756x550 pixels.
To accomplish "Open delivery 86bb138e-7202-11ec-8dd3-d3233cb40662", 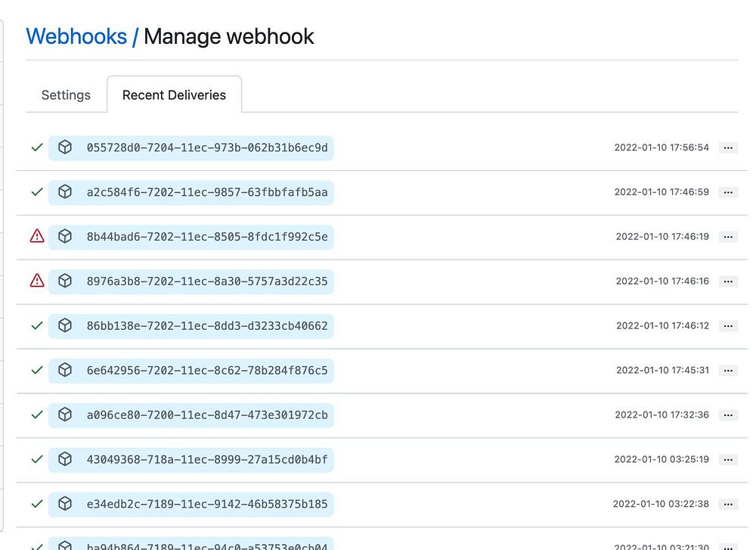I will [207, 326].
